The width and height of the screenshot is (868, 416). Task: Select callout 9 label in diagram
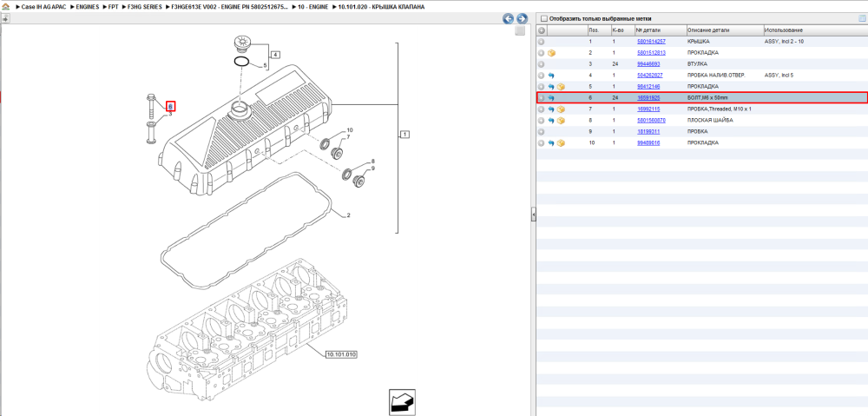tap(372, 168)
